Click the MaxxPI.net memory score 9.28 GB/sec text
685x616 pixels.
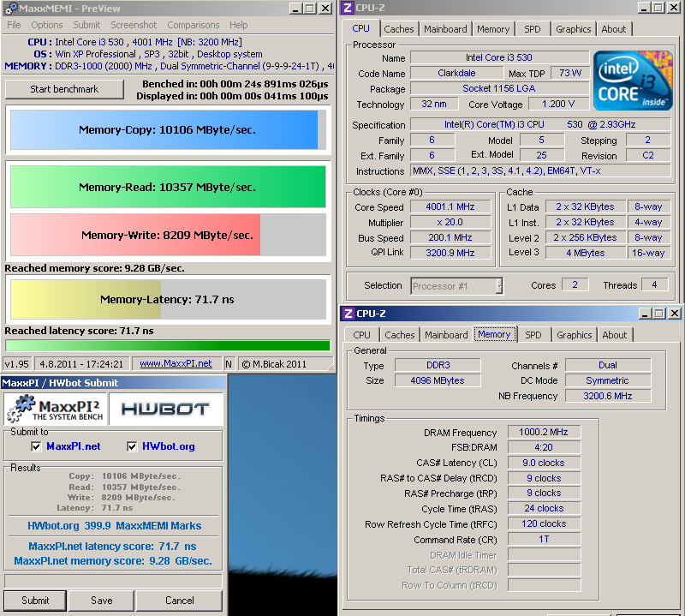tap(113, 561)
